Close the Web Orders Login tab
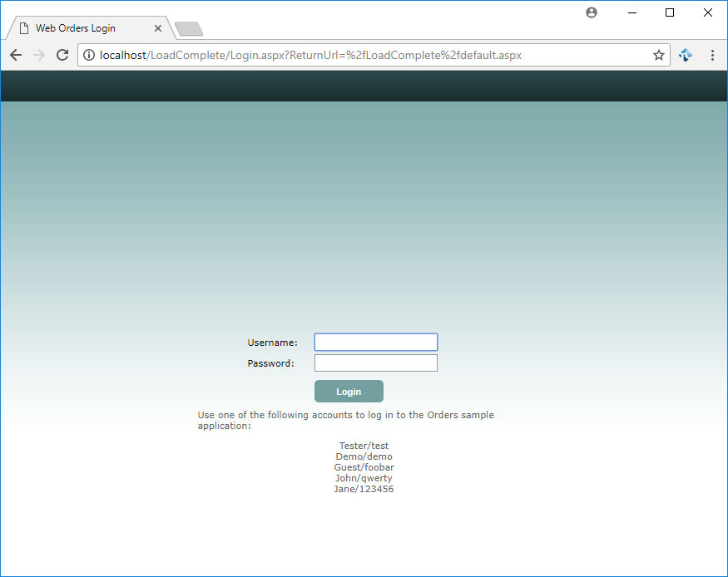The width and height of the screenshot is (728, 577). click(x=158, y=28)
